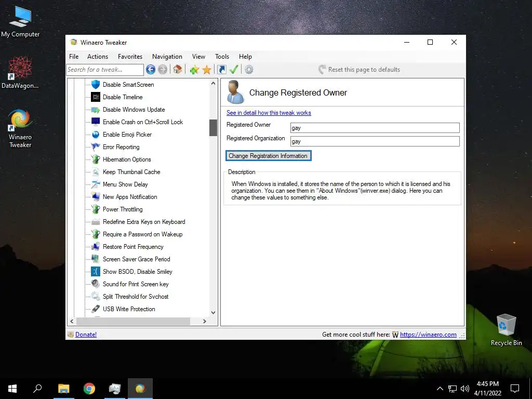Open the Tools menu
Image resolution: width=532 pixels, height=399 pixels.
(222, 57)
